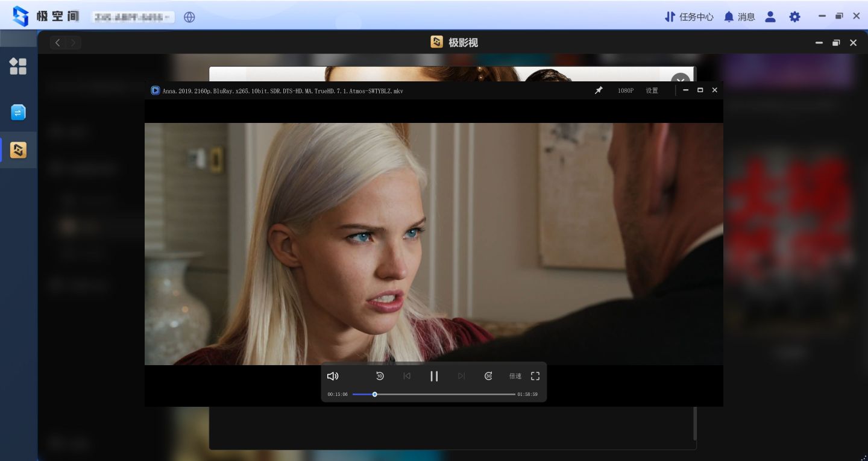This screenshot has height=461, width=868.
Task: Open the 1080P resolution selector
Action: click(x=625, y=90)
